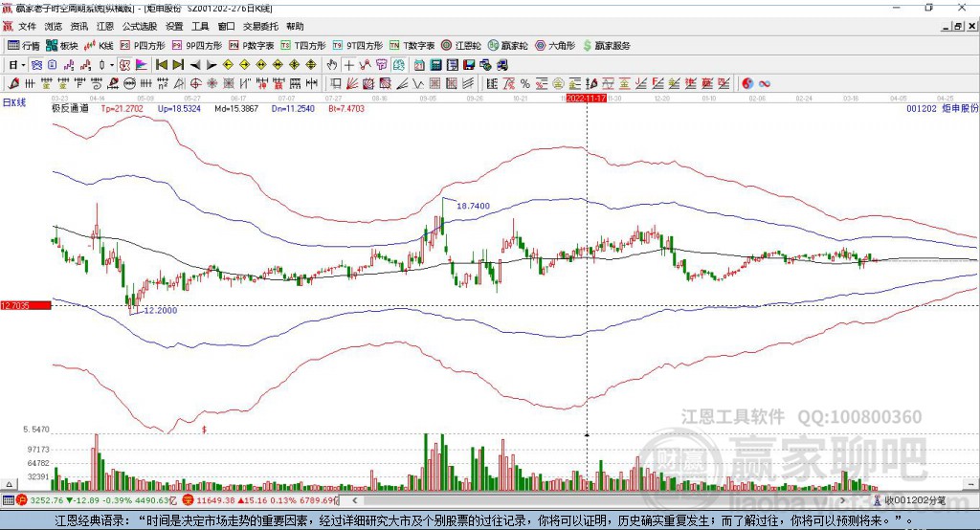This screenshot has height=530, width=980.
Task: Select the hand pan tool icon
Action: [332, 64]
